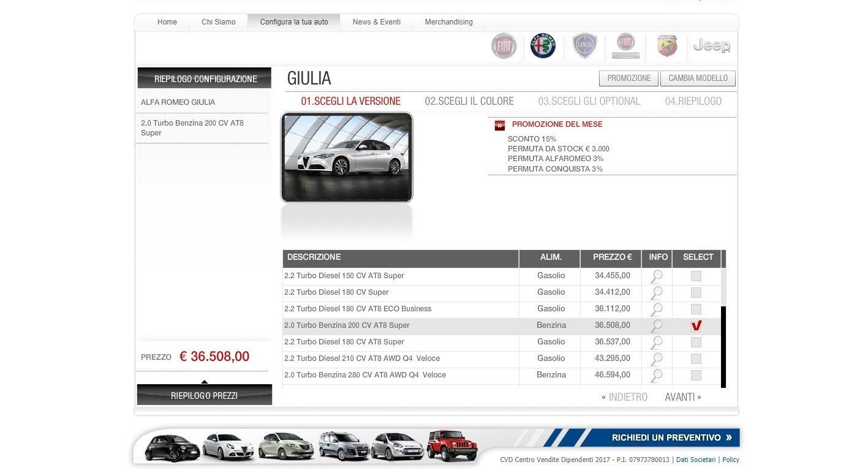Go to step 03.Scegli gli optional
The height and width of the screenshot is (470, 868).
pos(589,102)
